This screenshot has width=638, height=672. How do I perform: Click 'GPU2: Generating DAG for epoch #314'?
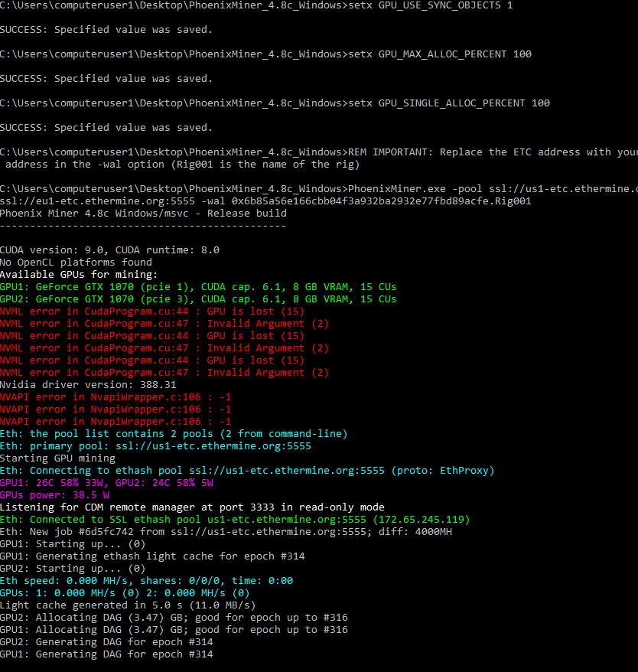tap(106, 642)
